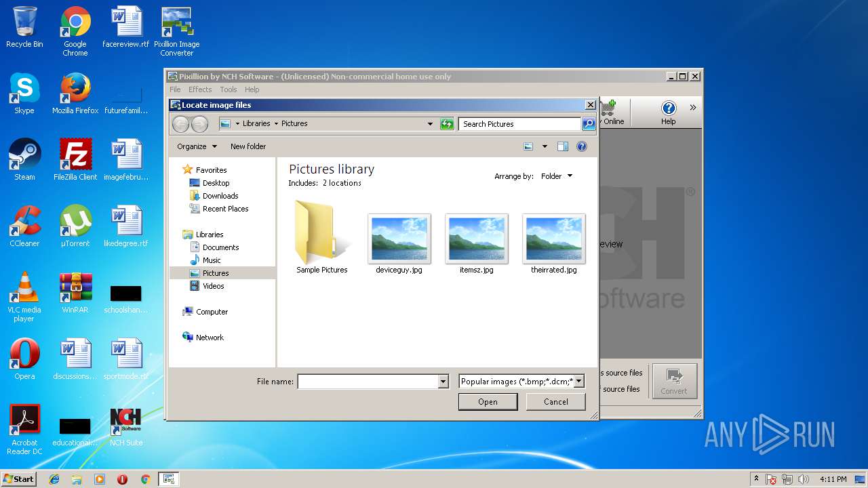The height and width of the screenshot is (488, 868).
Task: Open the address bar history dropdown
Action: [430, 124]
